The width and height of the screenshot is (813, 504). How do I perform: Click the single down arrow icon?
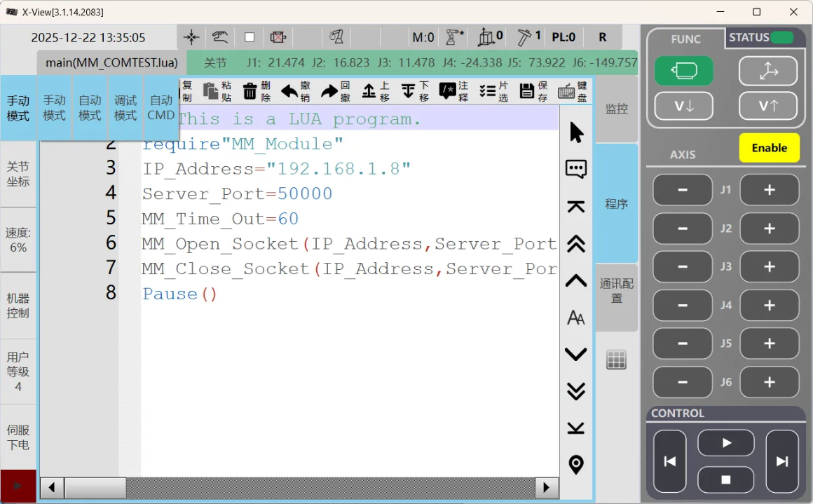[x=576, y=354]
